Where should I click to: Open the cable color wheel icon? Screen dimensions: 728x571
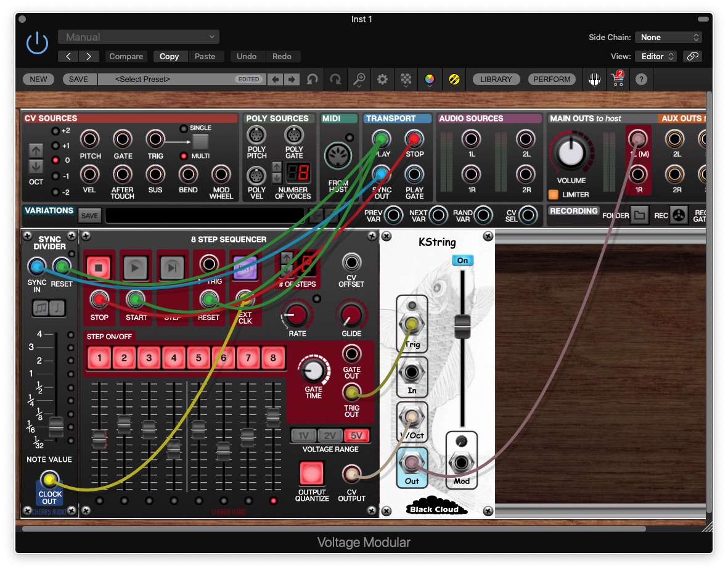(430, 80)
